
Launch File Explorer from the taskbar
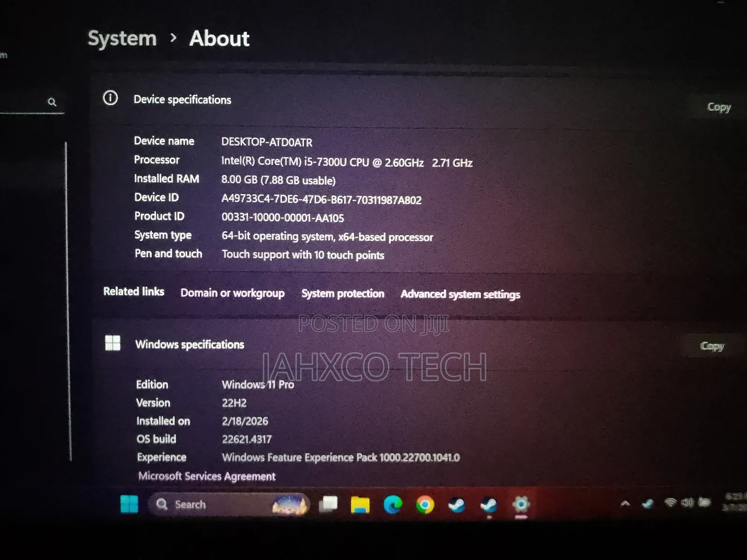[360, 504]
